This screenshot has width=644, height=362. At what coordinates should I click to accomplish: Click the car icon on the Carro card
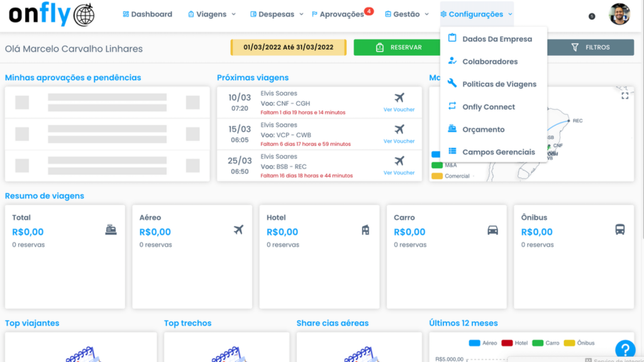tap(493, 230)
